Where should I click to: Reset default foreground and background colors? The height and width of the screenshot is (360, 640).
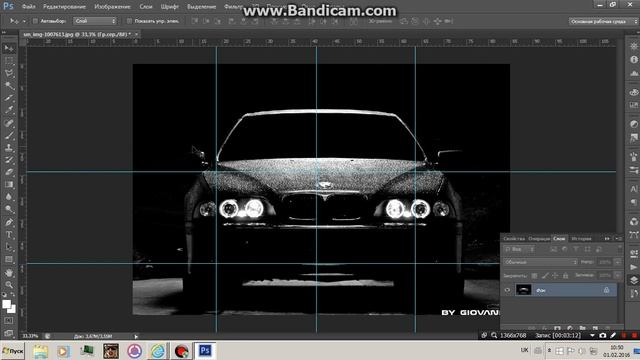[x=4, y=294]
